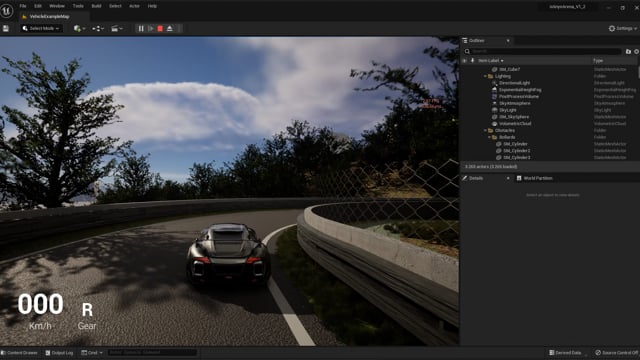The width and height of the screenshot is (640, 360).
Task: Open the Content Drawer
Action: click(20, 353)
